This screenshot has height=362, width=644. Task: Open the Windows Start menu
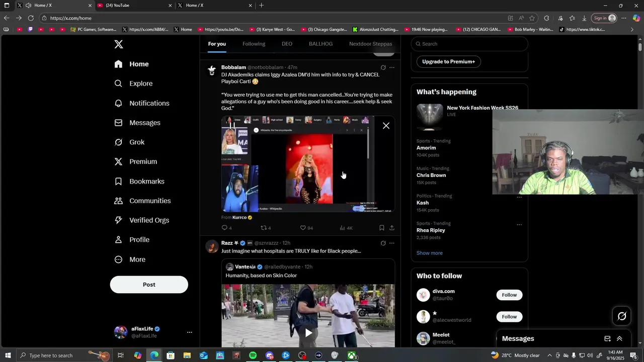[x=8, y=355]
